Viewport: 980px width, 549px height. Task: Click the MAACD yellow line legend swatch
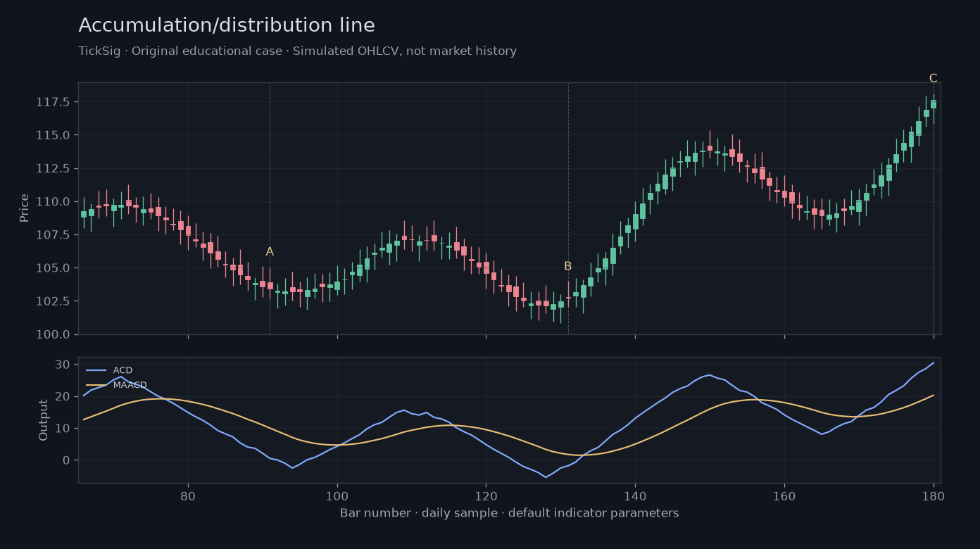[x=96, y=385]
